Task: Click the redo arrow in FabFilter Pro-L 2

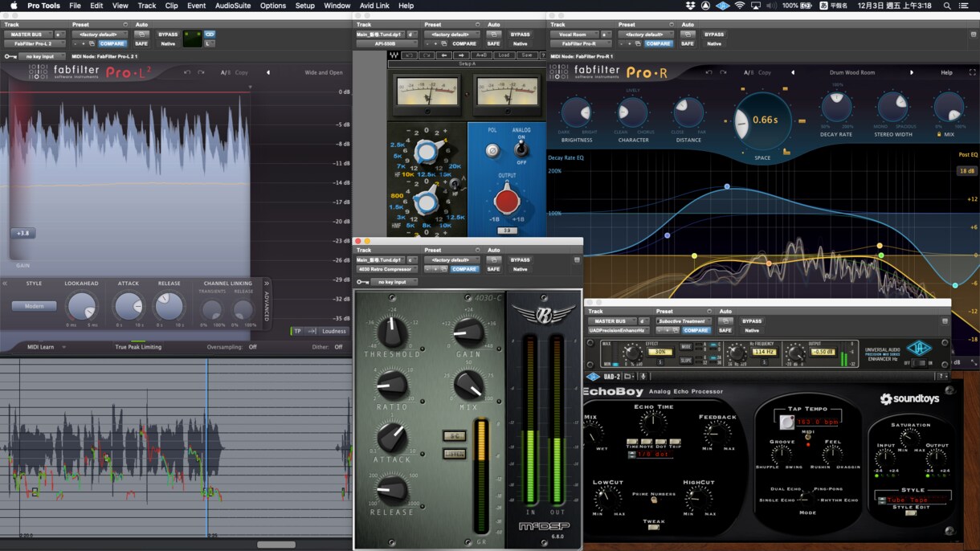Action: (x=201, y=72)
